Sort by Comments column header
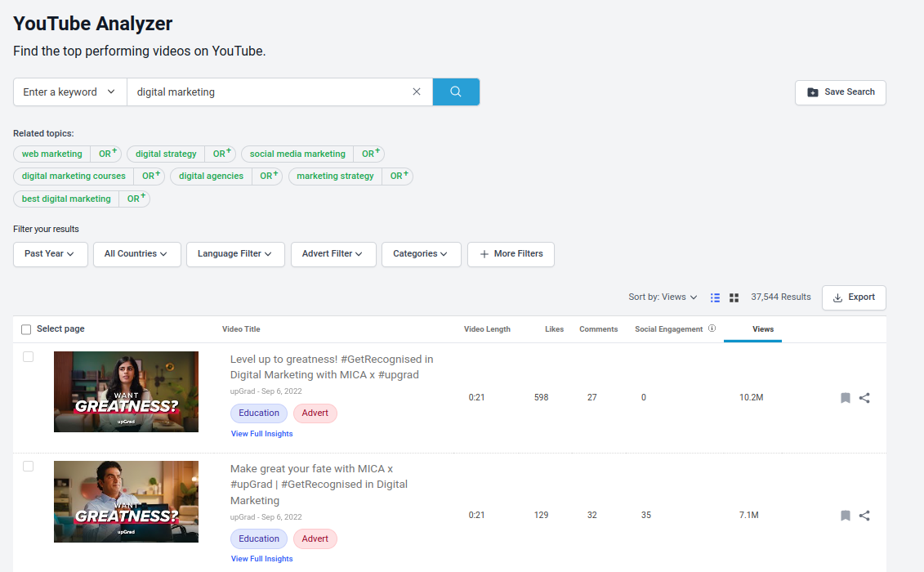924x572 pixels. click(598, 329)
